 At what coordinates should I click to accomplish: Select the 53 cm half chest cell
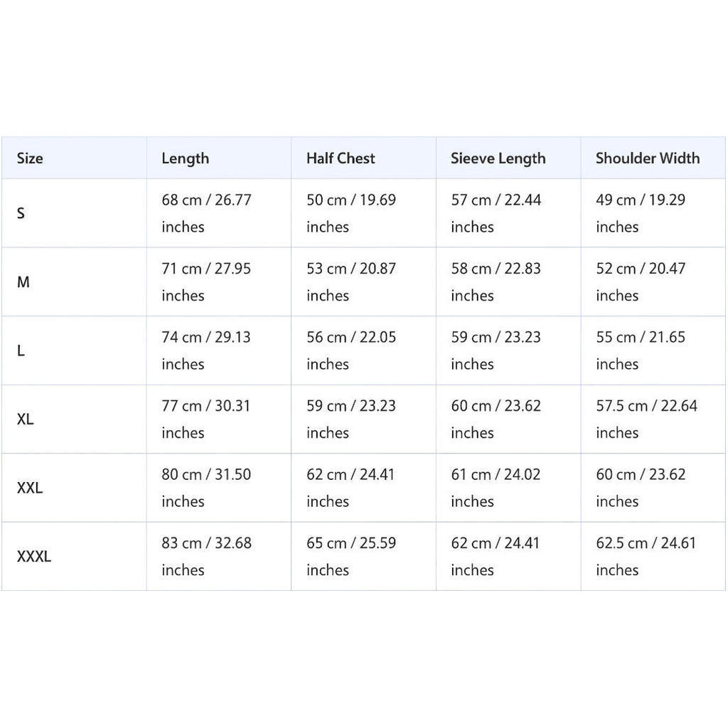click(363, 282)
